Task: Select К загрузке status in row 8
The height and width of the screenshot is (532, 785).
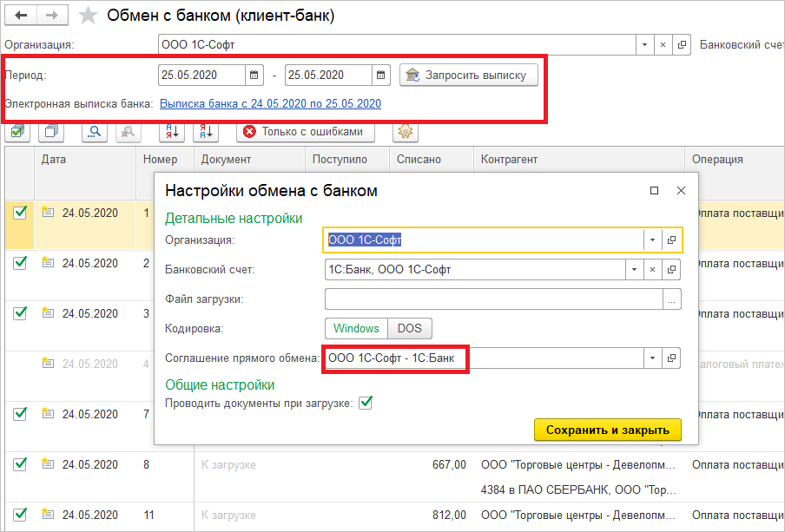Action: tap(228, 464)
